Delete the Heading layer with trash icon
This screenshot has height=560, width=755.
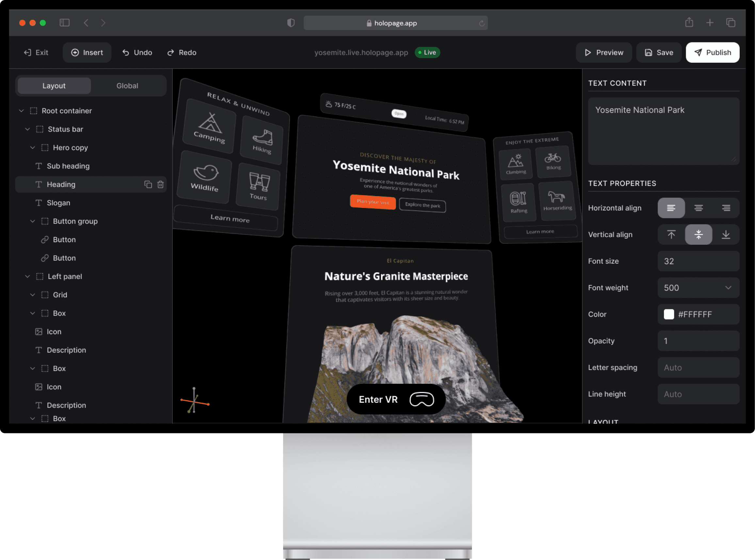(160, 184)
